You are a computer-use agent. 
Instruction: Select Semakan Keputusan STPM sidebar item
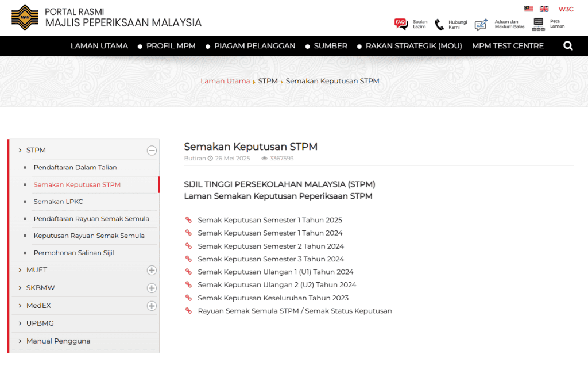[78, 184]
